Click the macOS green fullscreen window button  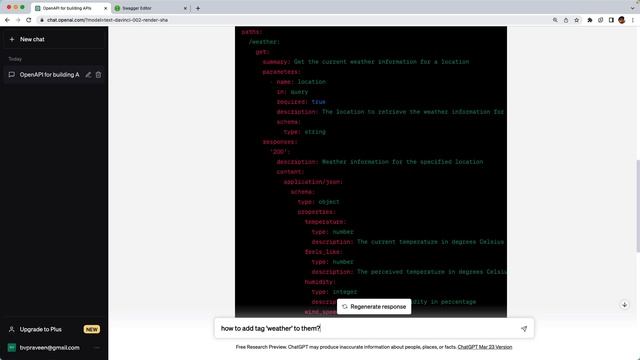point(22,7)
